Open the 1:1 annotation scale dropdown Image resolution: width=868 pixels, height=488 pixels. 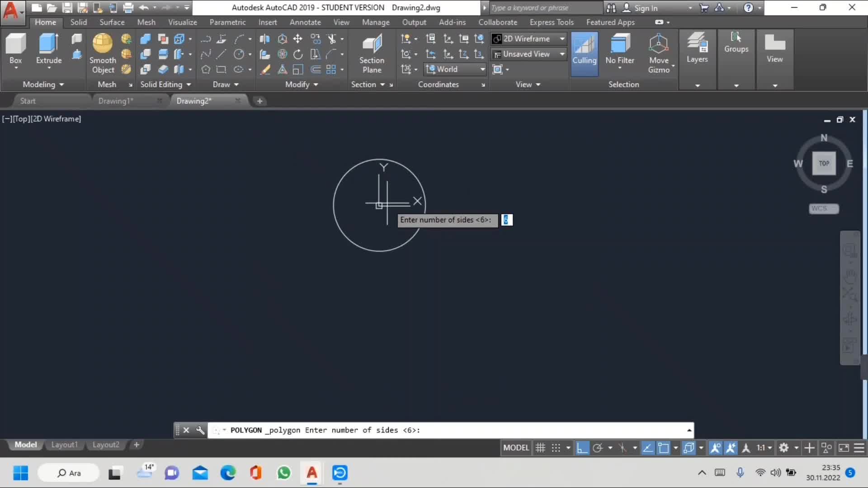click(764, 448)
